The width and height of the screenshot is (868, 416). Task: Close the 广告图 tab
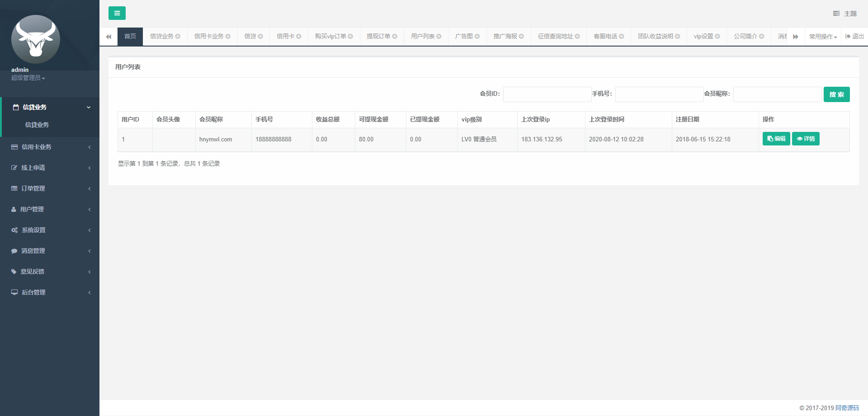click(478, 36)
